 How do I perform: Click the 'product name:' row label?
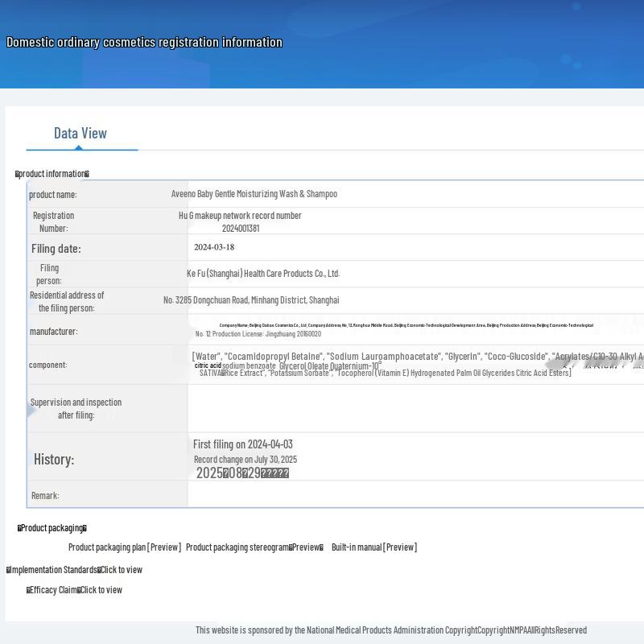(x=52, y=195)
